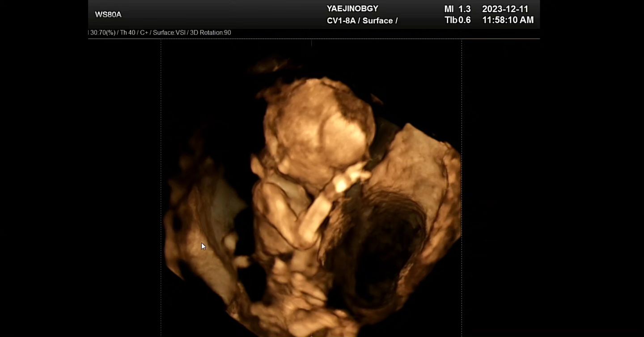Image resolution: width=644 pixels, height=337 pixels.
Task: Click the TIb 0.6 thermal index readout
Action: point(457,20)
